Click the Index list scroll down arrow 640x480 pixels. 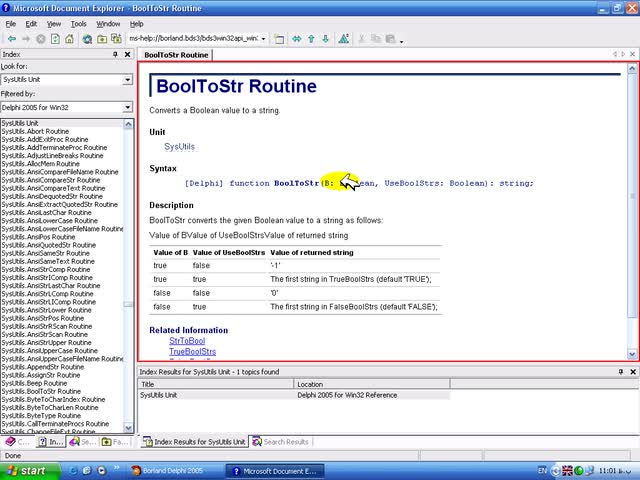coord(128,428)
